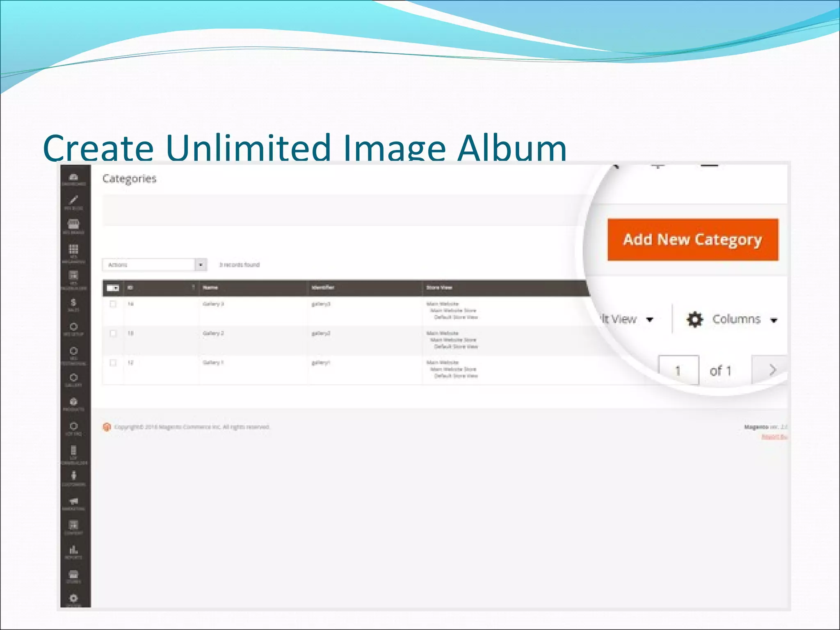Viewport: 840px width, 630px height.
Task: Click the Store View column header
Action: (439, 288)
